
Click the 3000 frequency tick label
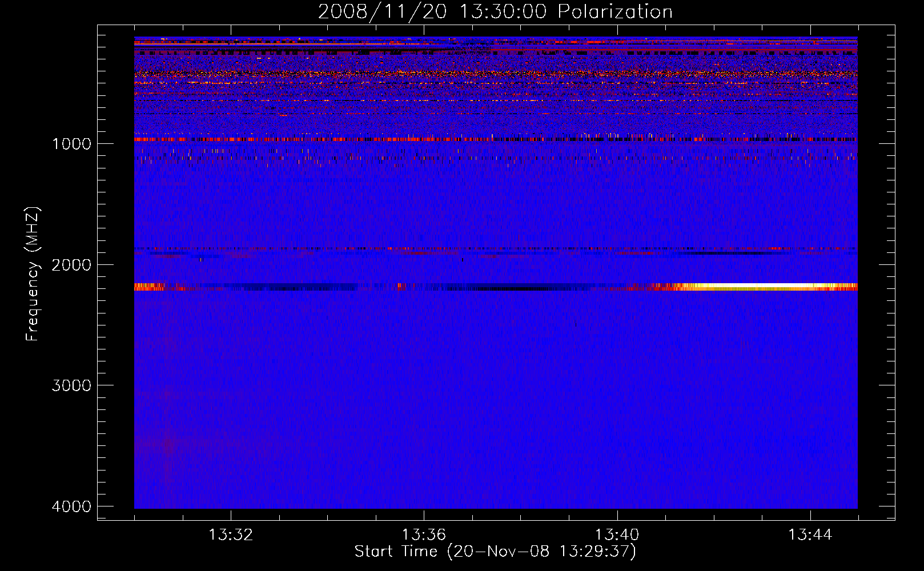[x=71, y=385]
